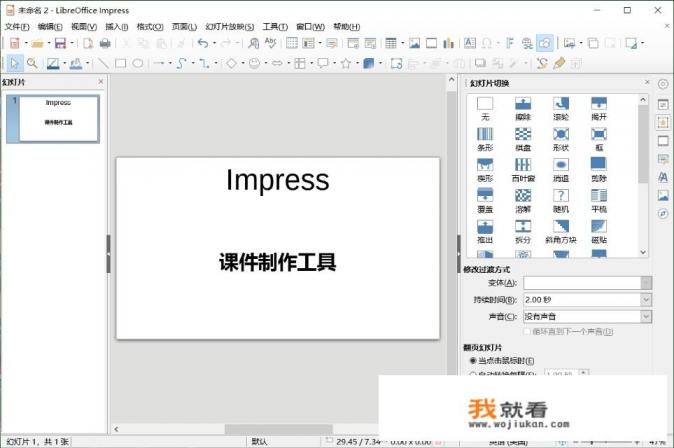Click the Export as PDF icon

tap(88, 43)
